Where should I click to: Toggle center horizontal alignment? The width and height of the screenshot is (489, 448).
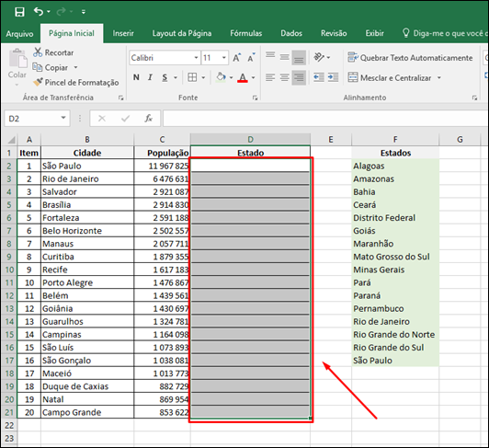tap(284, 77)
